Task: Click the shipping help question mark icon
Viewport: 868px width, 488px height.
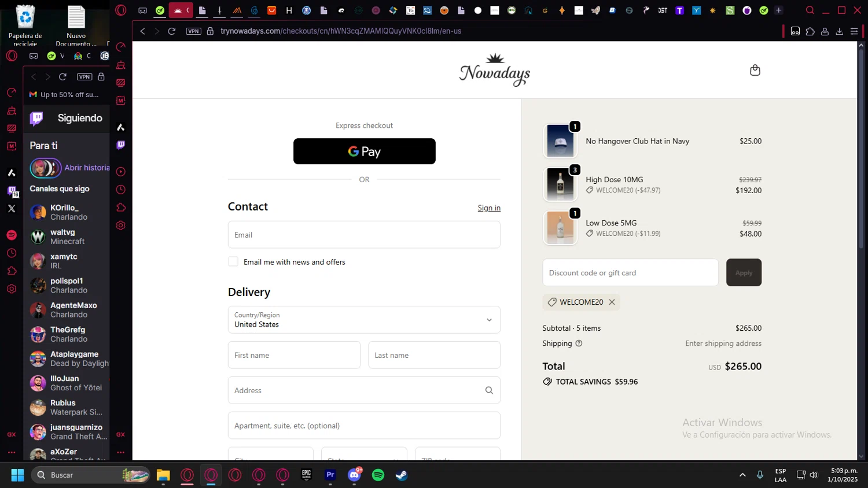Action: click(x=579, y=343)
